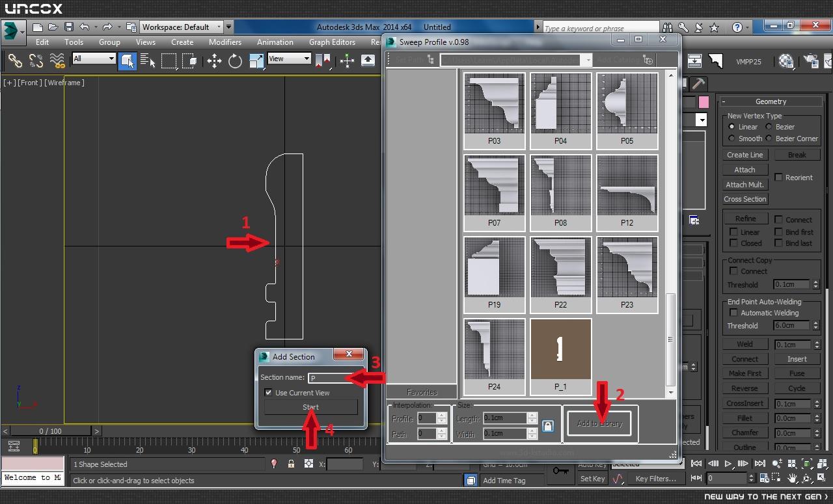Open the Create menu
The image size is (833, 504).
(182, 42)
